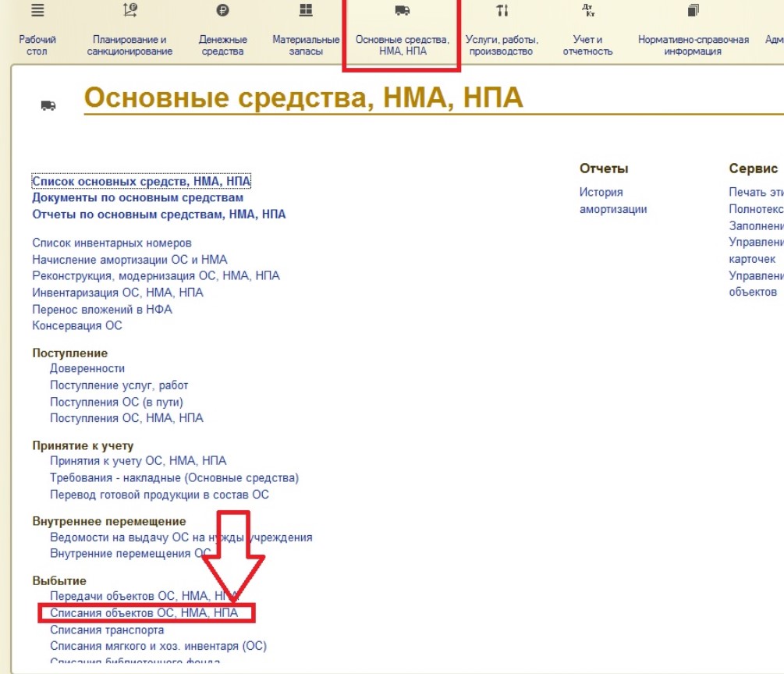
Task: Click the truck icon above Основные средства tab
Action: pyautogui.click(x=402, y=10)
